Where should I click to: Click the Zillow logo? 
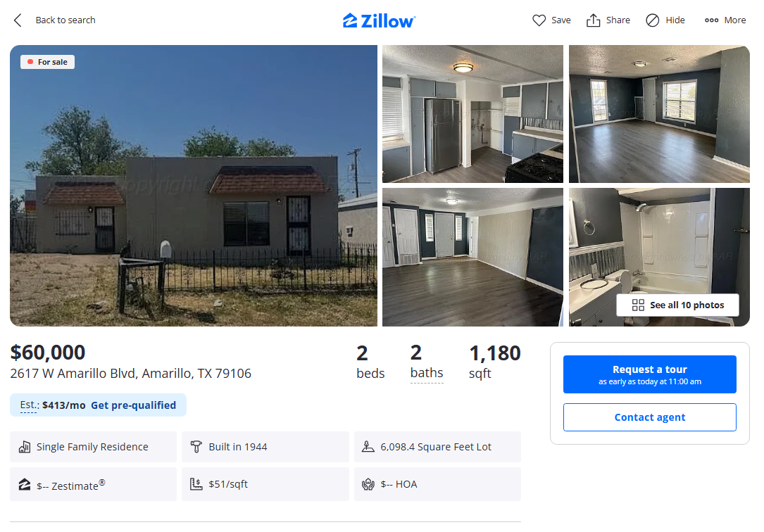tap(379, 21)
